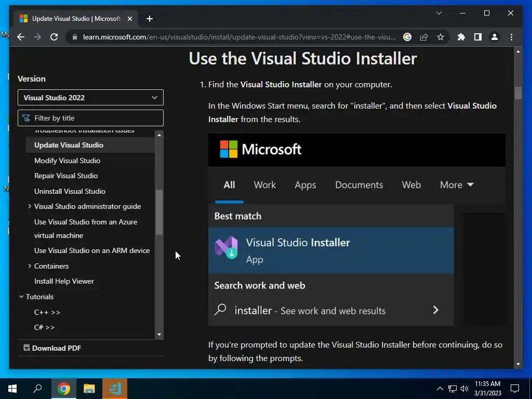Click Download PDF button
This screenshot has width=532, height=399.
pyautogui.click(x=52, y=348)
